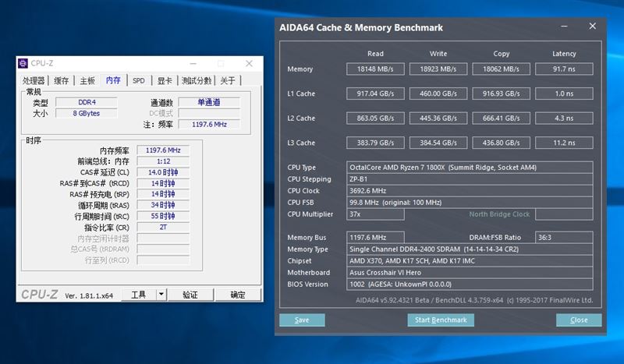Click the 8 GBytes size field

click(87, 113)
